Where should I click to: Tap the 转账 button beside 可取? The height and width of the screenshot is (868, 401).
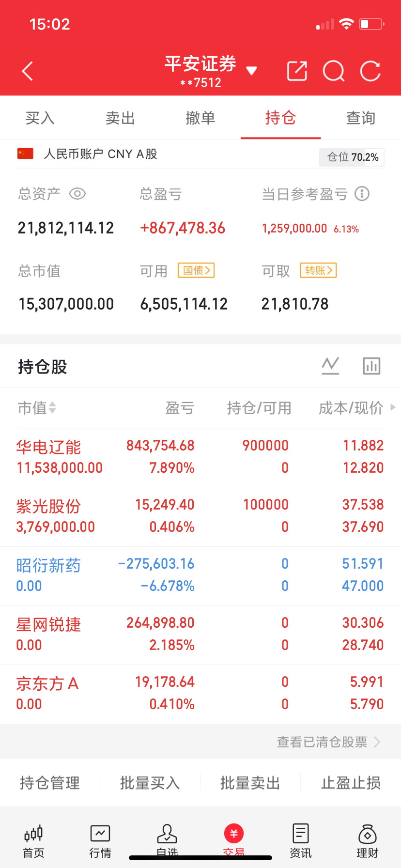click(318, 270)
